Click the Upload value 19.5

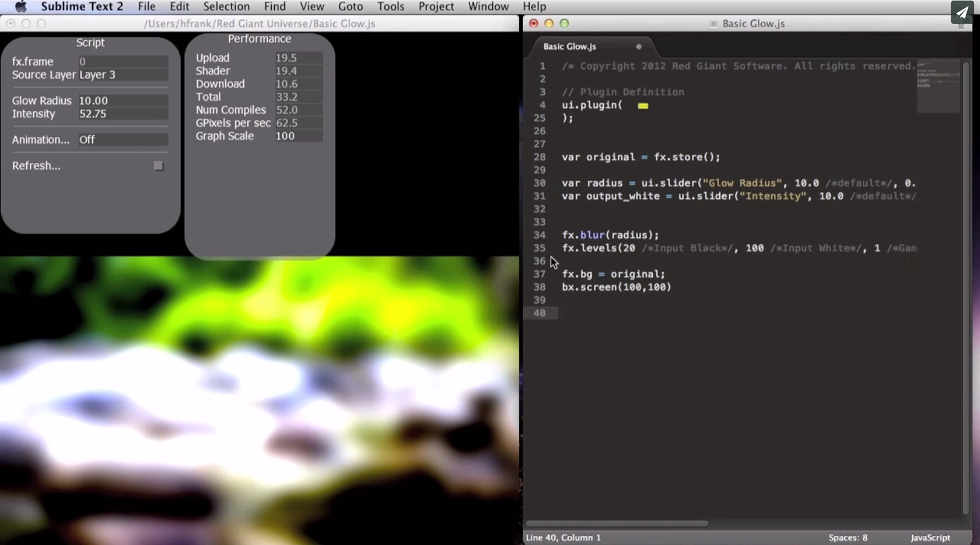pyautogui.click(x=299, y=58)
